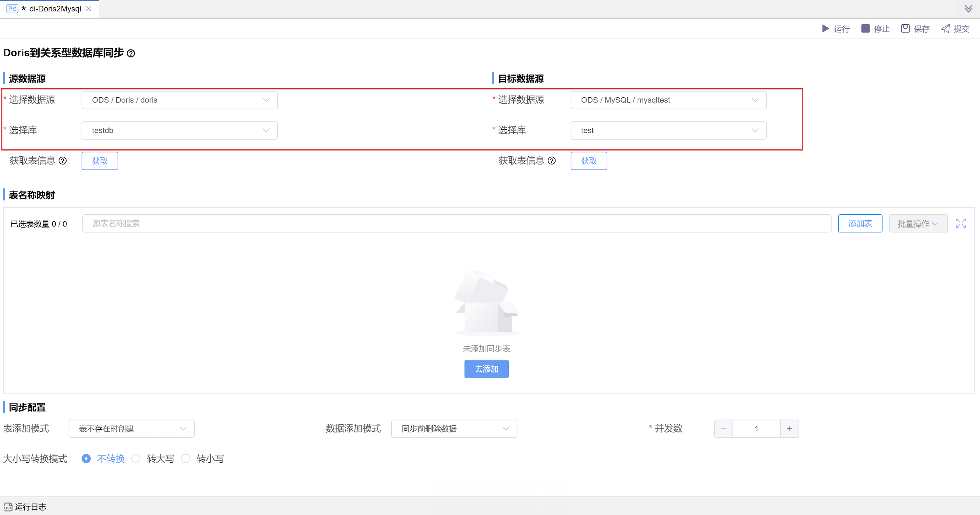
Task: Open the source ODS / Doris / doris dropdown
Action: [x=179, y=100]
